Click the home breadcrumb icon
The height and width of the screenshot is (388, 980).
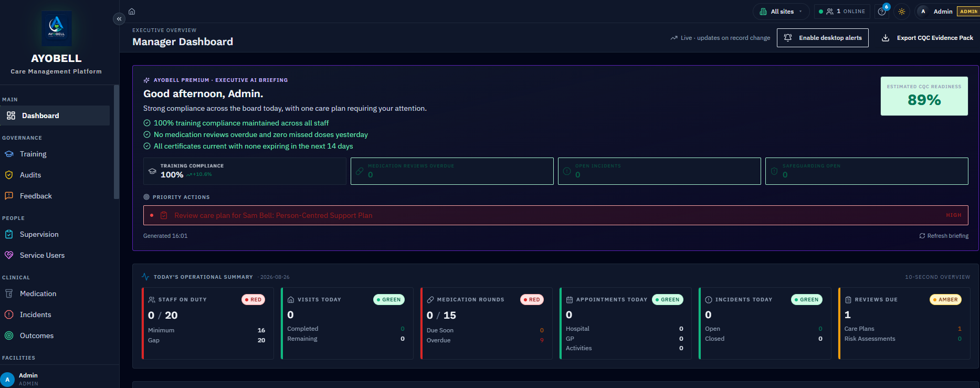pos(132,12)
